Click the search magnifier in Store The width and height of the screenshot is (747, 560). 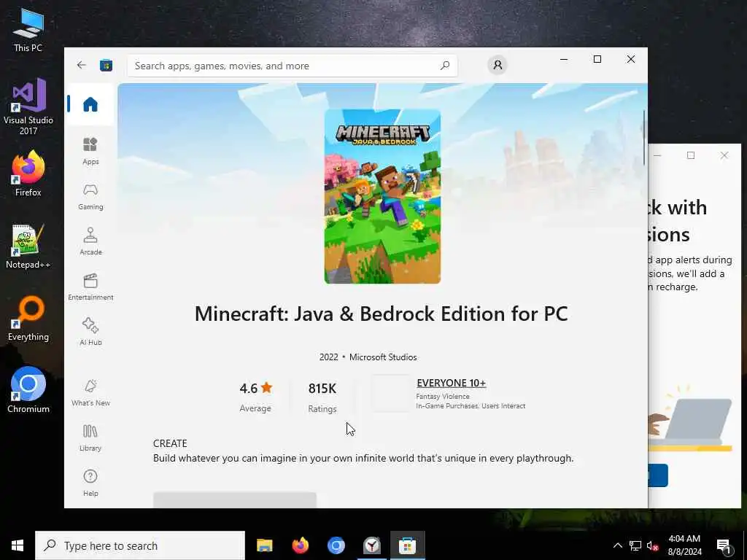445,65
